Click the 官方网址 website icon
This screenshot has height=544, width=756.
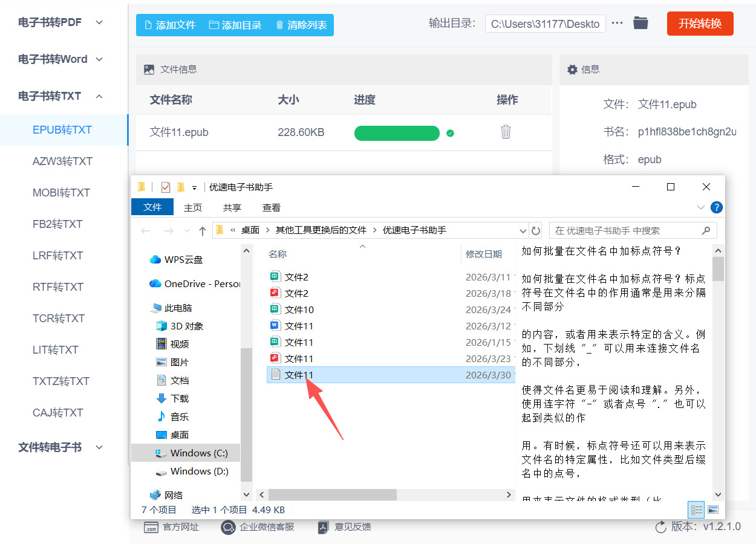pyautogui.click(x=151, y=527)
